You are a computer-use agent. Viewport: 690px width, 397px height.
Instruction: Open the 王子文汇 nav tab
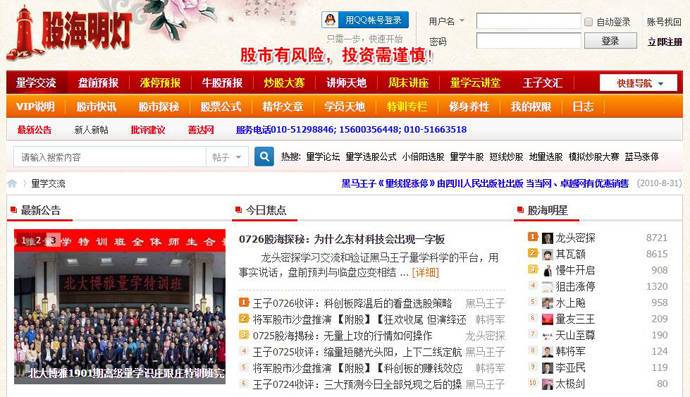[x=543, y=82]
